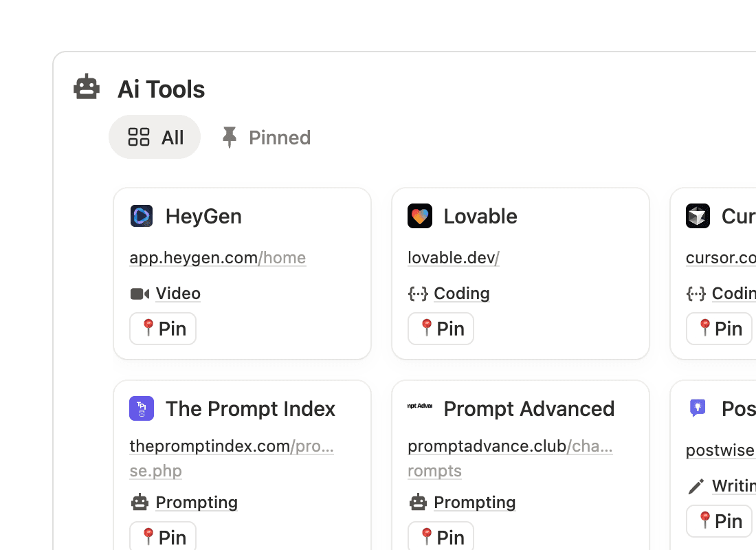Image resolution: width=756 pixels, height=550 pixels.
Task: Click the HeyGen app icon
Action: point(142,216)
